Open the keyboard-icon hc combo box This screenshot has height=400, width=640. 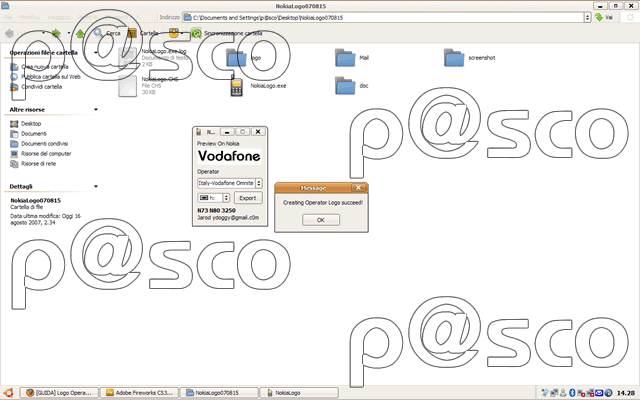214,198
